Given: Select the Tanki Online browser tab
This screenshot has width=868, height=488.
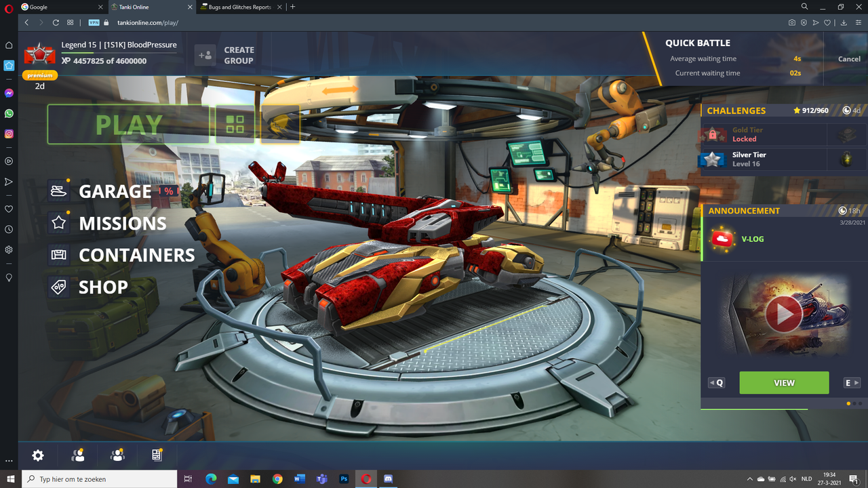Looking at the screenshot, I should (x=152, y=7).
